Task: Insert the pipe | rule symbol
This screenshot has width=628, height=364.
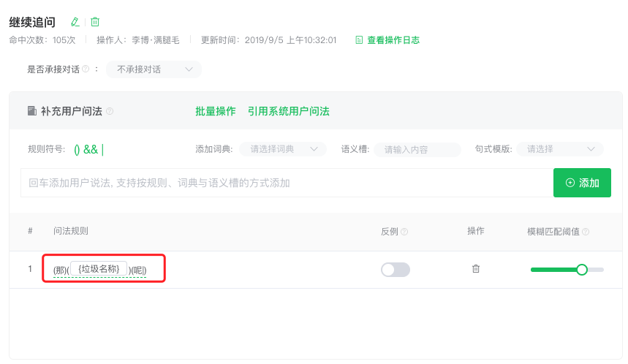Action: point(103,150)
